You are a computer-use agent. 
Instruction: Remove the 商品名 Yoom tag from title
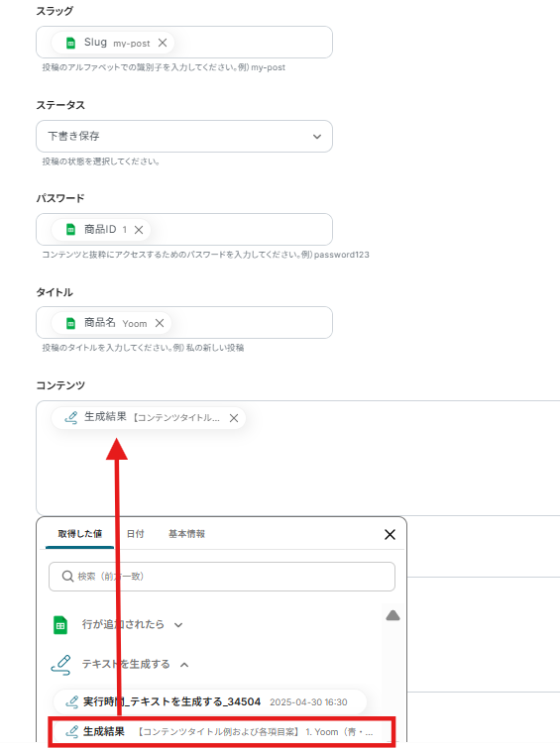(160, 323)
